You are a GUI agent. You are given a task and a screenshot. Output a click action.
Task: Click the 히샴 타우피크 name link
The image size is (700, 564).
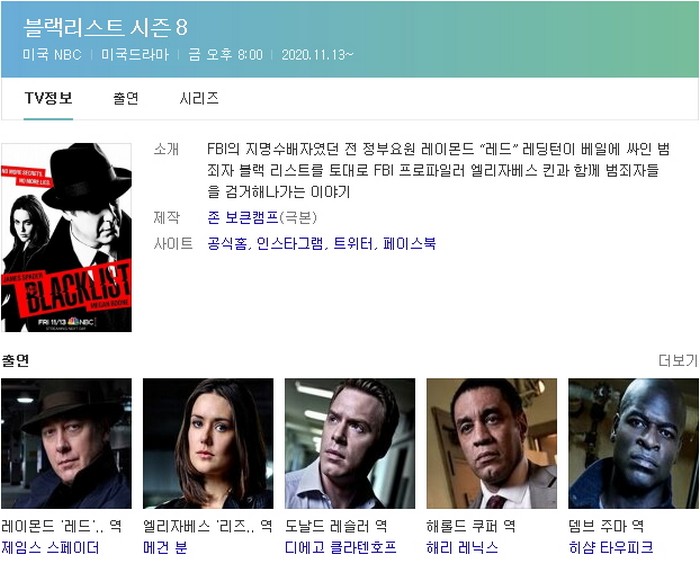click(611, 547)
